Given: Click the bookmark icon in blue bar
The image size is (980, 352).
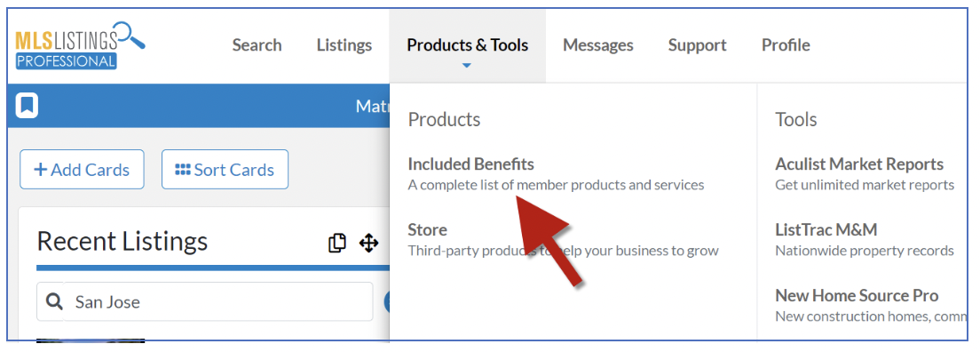Looking at the screenshot, I should pos(27,106).
